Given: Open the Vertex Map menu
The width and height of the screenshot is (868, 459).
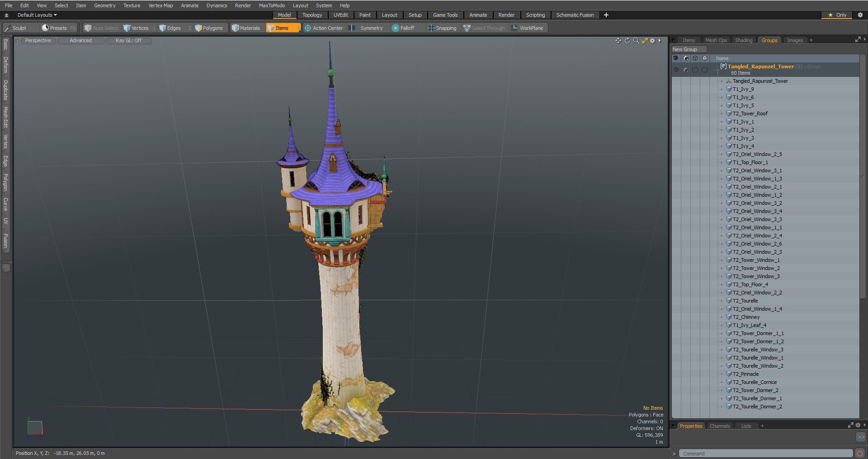Looking at the screenshot, I should click(x=160, y=5).
